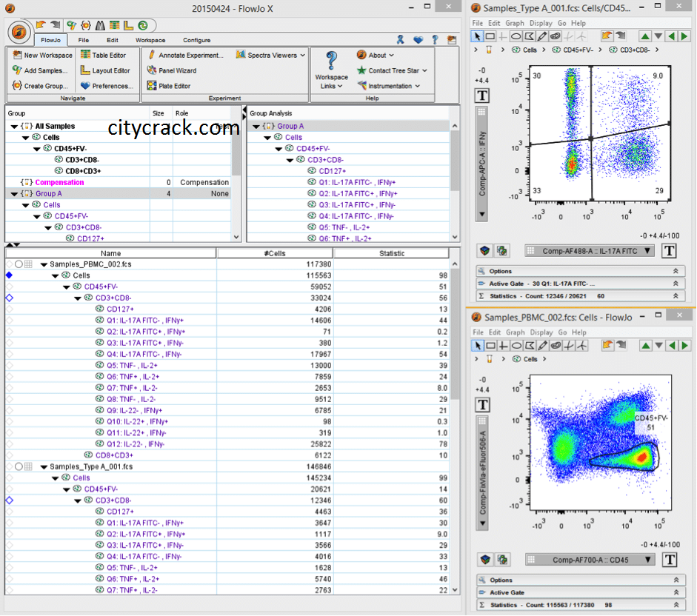
Task: Click green left arrow in Samples_Type A window
Action: coord(671,36)
